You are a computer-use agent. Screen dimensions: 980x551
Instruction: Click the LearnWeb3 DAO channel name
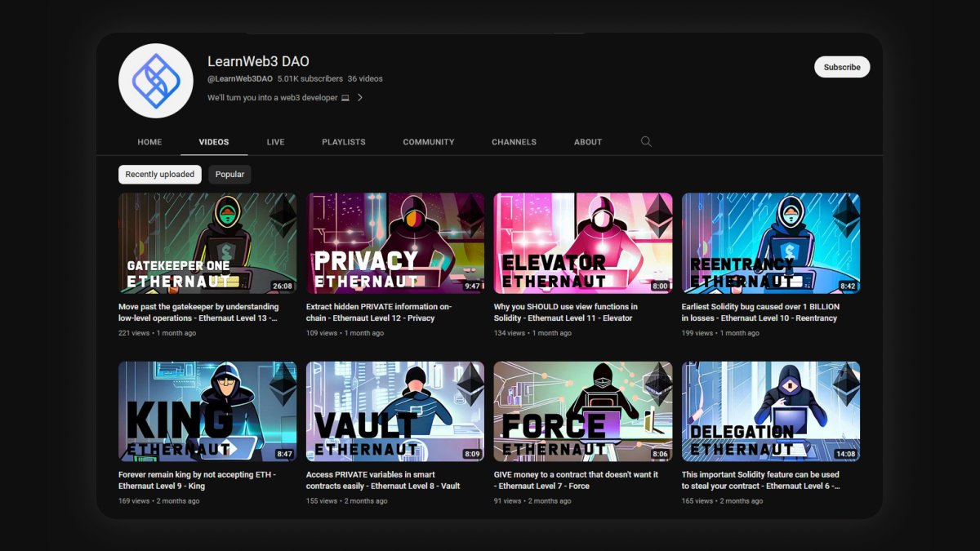pyautogui.click(x=258, y=61)
